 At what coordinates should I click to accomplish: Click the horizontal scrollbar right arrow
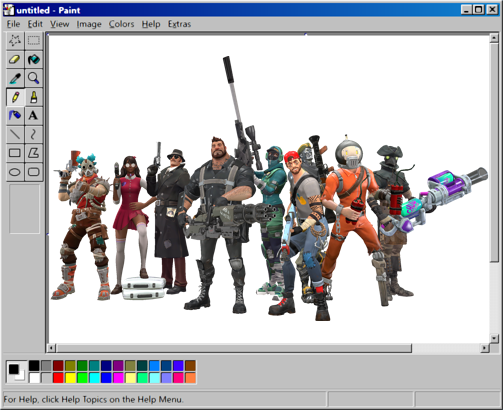[485, 348]
